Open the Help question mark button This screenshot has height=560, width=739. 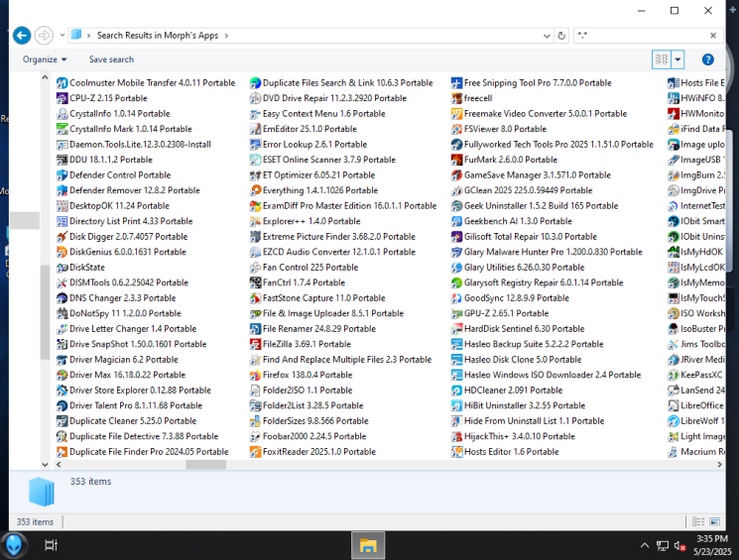pos(708,59)
